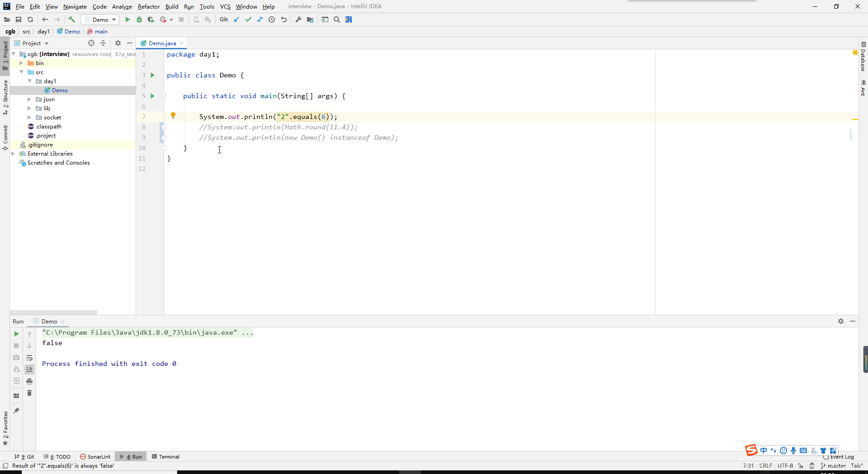Collapse the day1 package node
The image size is (868, 474).
[x=29, y=81]
